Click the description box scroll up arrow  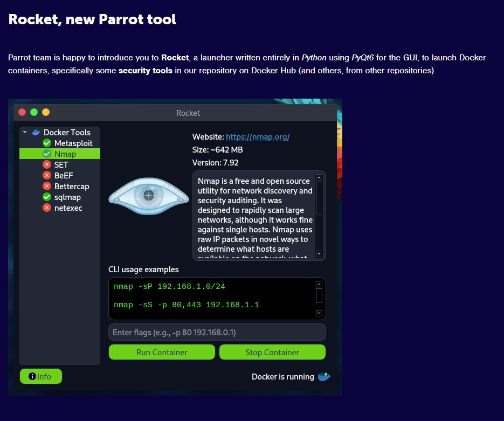(319, 177)
